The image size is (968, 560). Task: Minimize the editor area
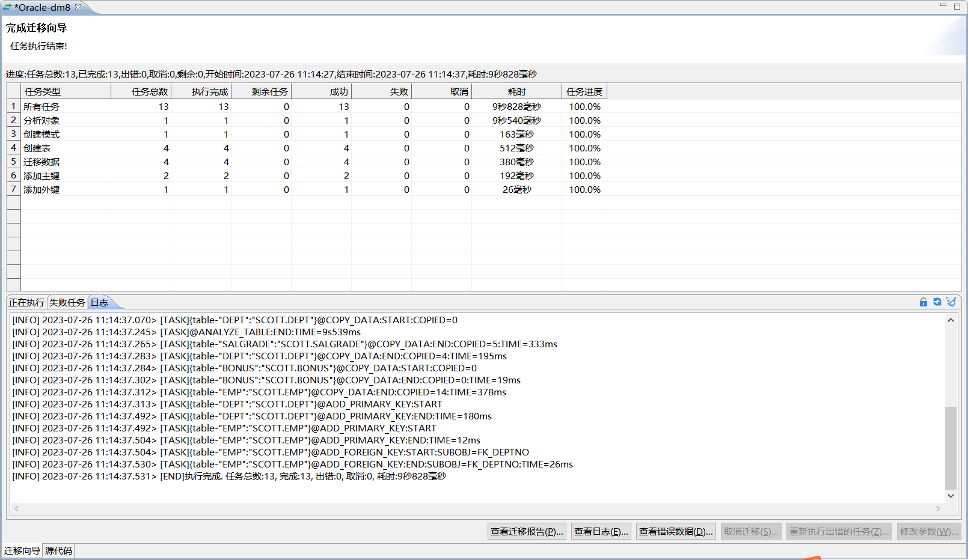tap(943, 5)
